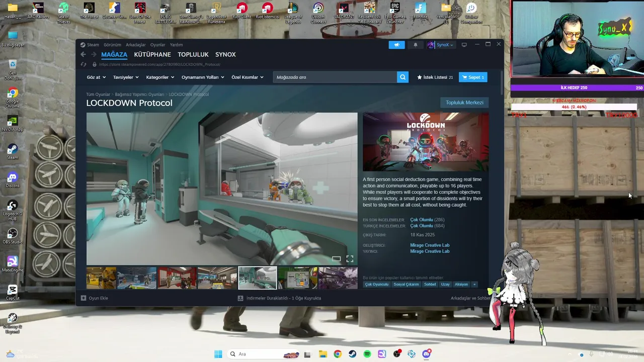Open the Yardım menu
Screen dimensions: 644x362
pyautogui.click(x=176, y=45)
